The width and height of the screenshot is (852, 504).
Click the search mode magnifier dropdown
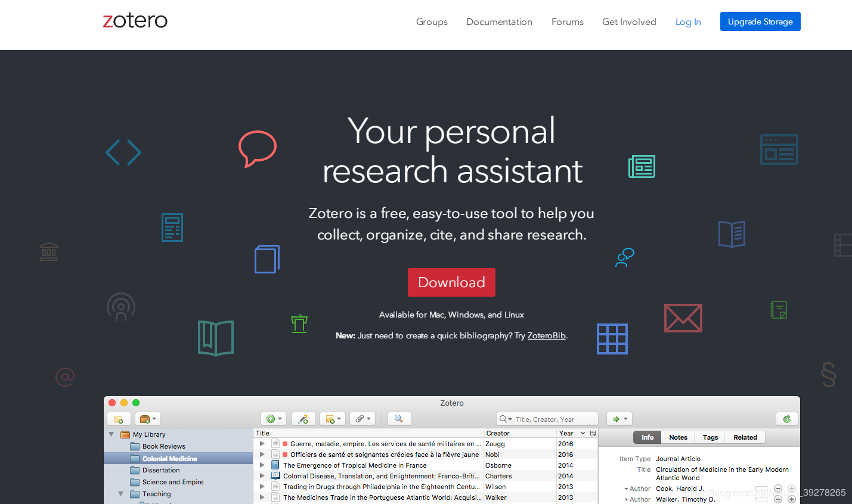[x=506, y=419]
